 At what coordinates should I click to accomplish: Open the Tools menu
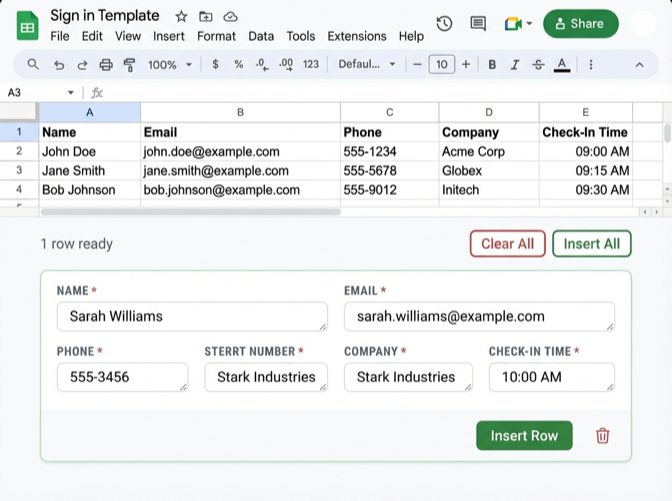click(301, 36)
